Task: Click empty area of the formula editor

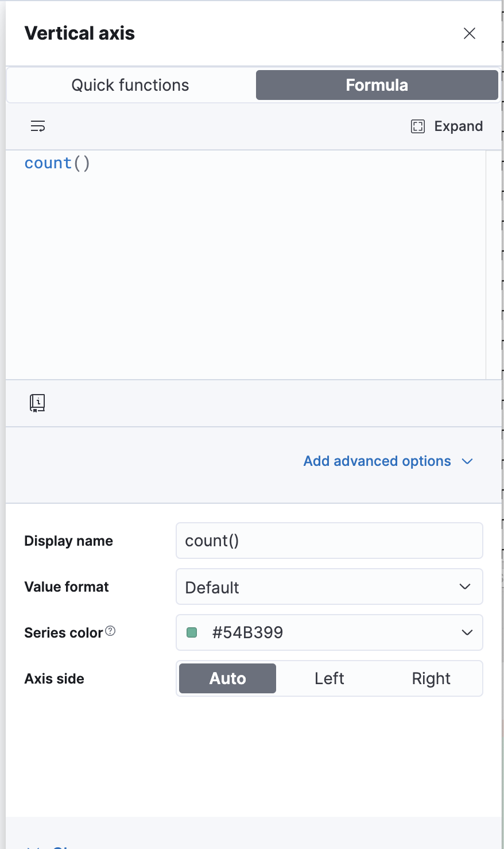Action: coord(246,276)
